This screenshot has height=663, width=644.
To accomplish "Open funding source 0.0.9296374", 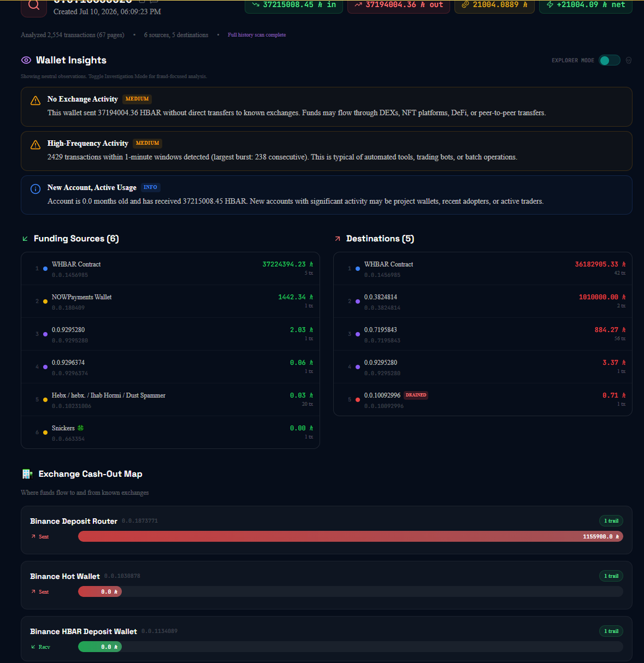I will click(x=170, y=367).
